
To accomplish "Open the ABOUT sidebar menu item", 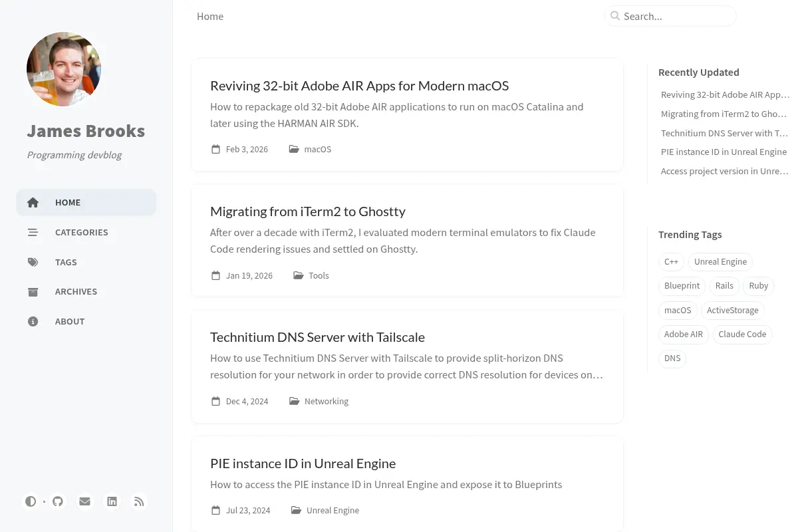I will (x=86, y=321).
